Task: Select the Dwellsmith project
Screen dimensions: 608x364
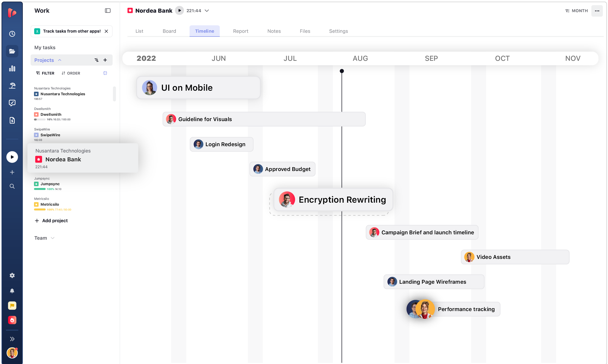Action: pos(51,114)
